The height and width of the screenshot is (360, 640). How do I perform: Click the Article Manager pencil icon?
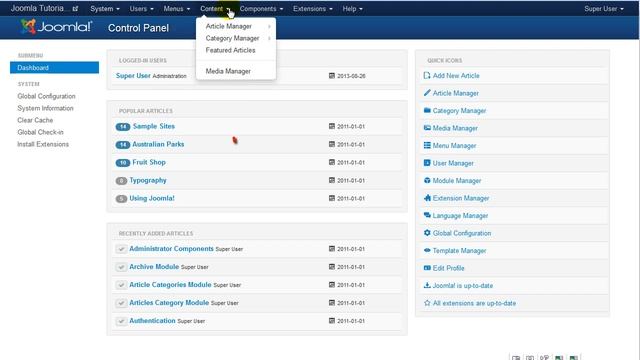pyautogui.click(x=427, y=93)
